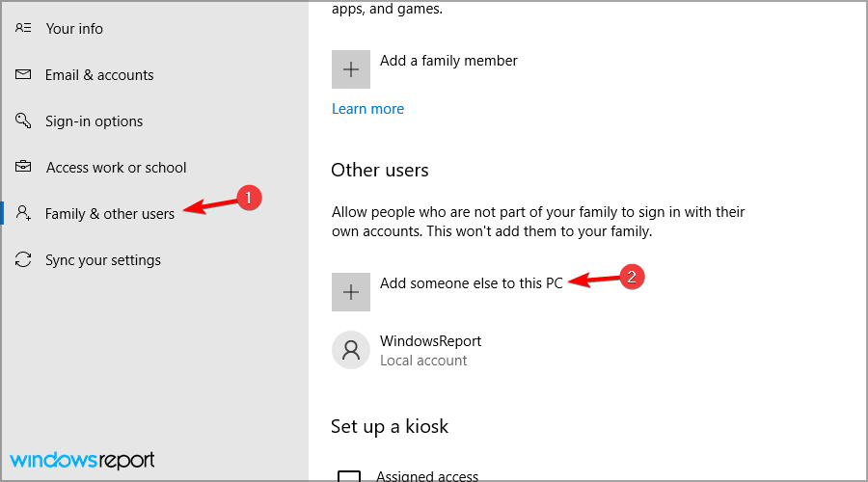Open the Your info page

[x=74, y=28]
